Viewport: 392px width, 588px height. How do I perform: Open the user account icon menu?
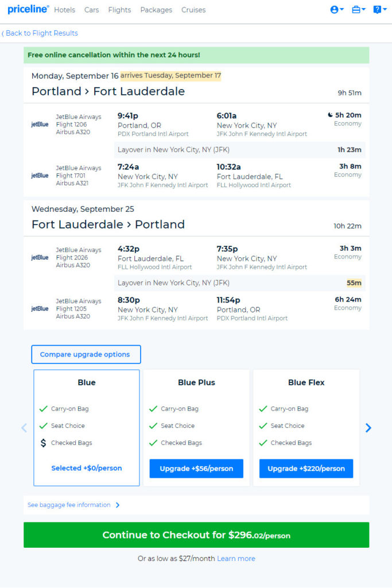tap(337, 10)
